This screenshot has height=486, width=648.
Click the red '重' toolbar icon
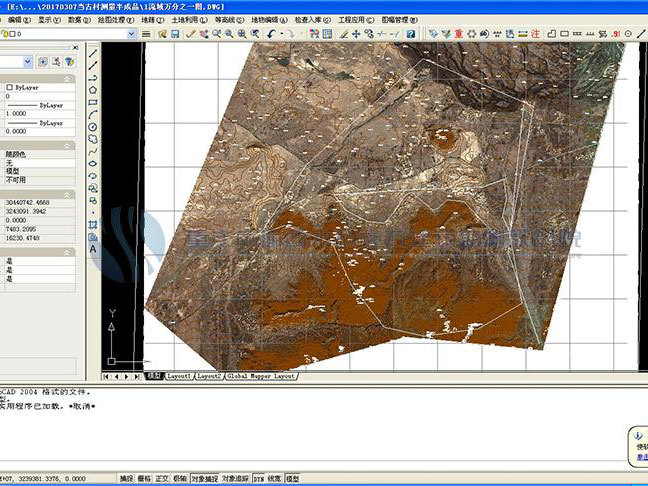coord(458,34)
